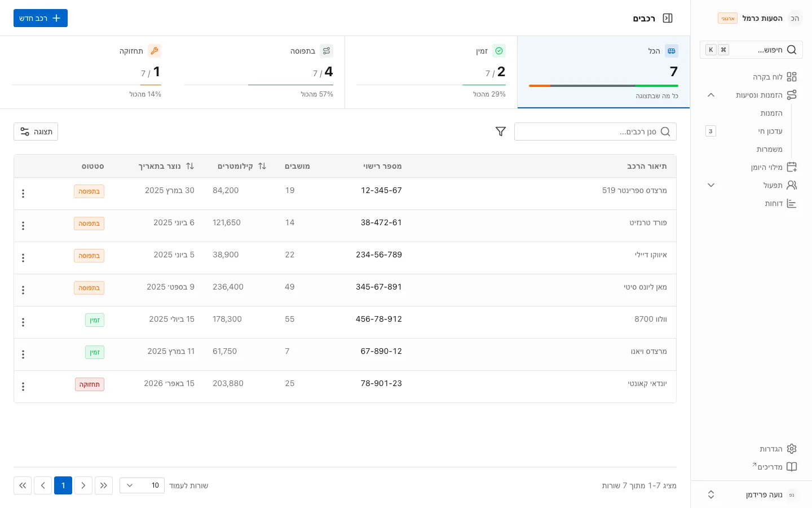
Task: Sort by נוצר בתאריך column arrows
Action: click(x=190, y=166)
